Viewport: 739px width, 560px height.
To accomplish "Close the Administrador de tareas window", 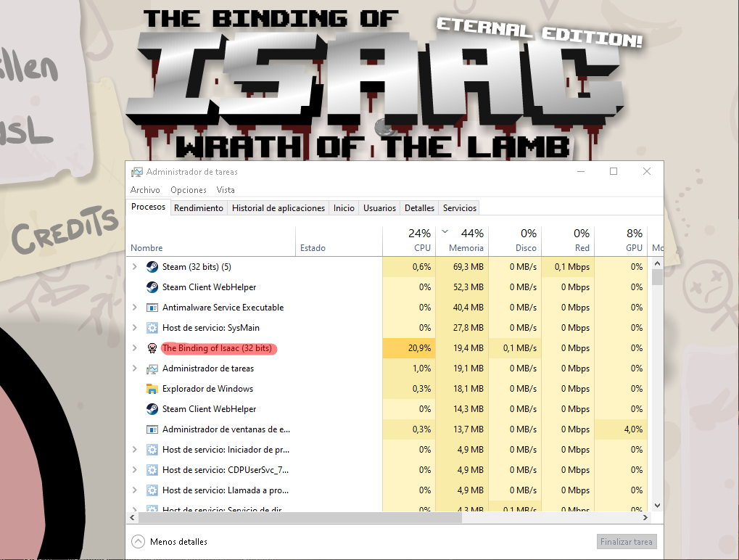I will 647,172.
